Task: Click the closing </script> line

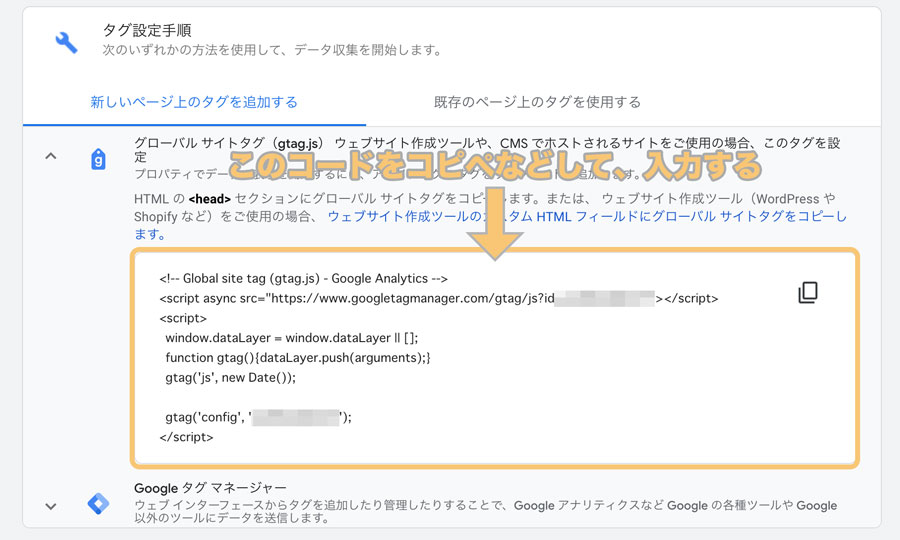Action: click(187, 437)
